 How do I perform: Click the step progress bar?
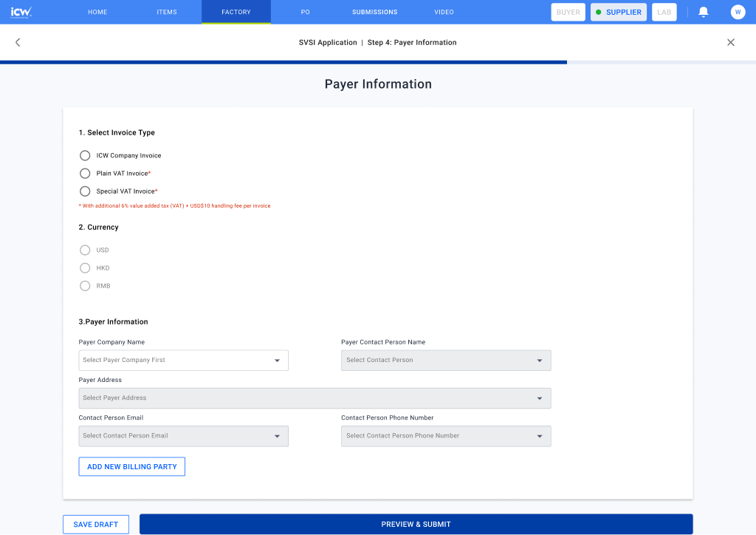tap(378, 62)
